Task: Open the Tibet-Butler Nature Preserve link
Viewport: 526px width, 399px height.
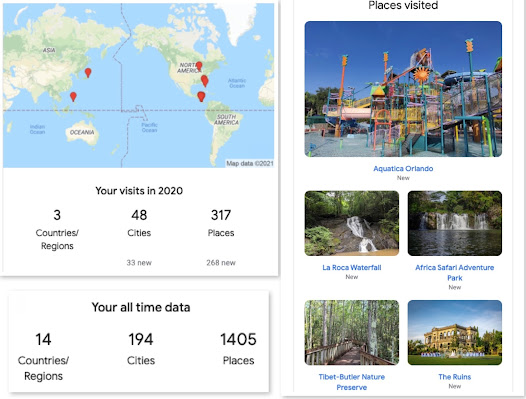Action: point(352,382)
